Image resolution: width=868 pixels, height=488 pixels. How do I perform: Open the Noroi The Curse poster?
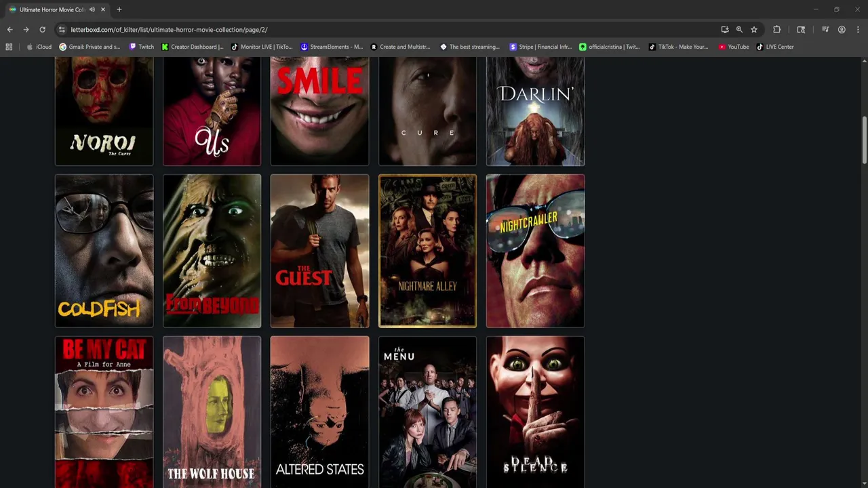tap(104, 111)
